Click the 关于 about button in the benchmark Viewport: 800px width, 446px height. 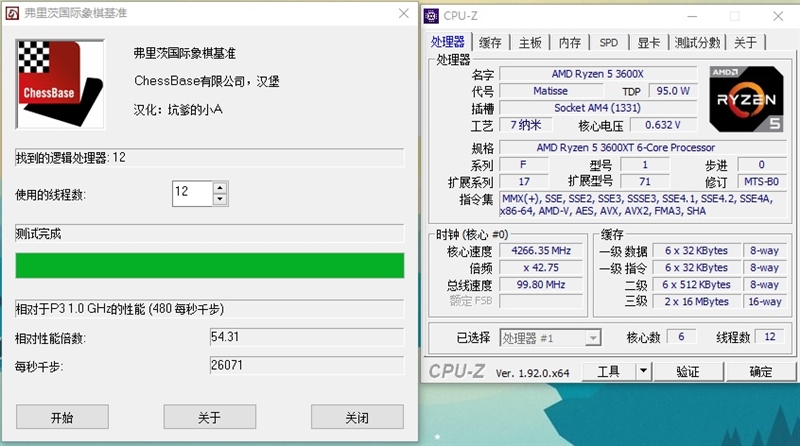(x=210, y=417)
